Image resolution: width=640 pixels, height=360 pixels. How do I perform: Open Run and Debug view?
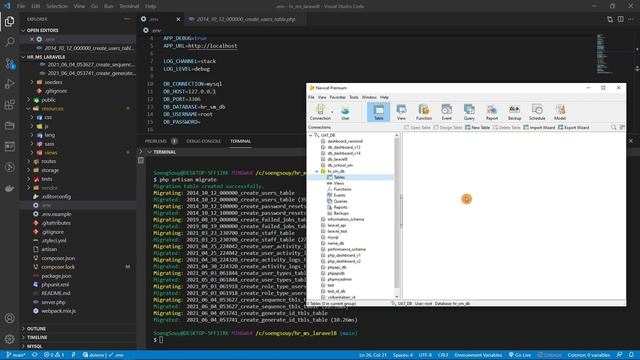[x=9, y=84]
